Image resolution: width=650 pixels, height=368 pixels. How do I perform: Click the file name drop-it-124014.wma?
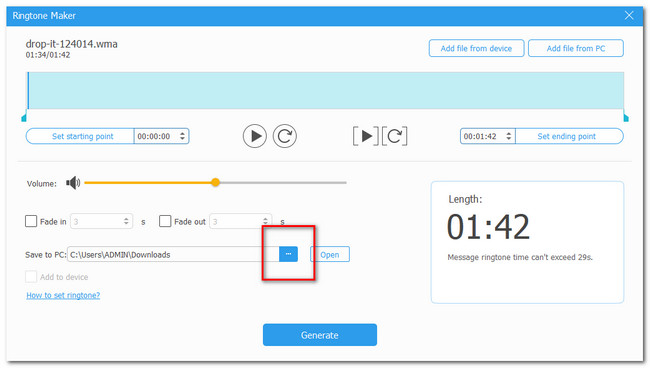pos(71,44)
